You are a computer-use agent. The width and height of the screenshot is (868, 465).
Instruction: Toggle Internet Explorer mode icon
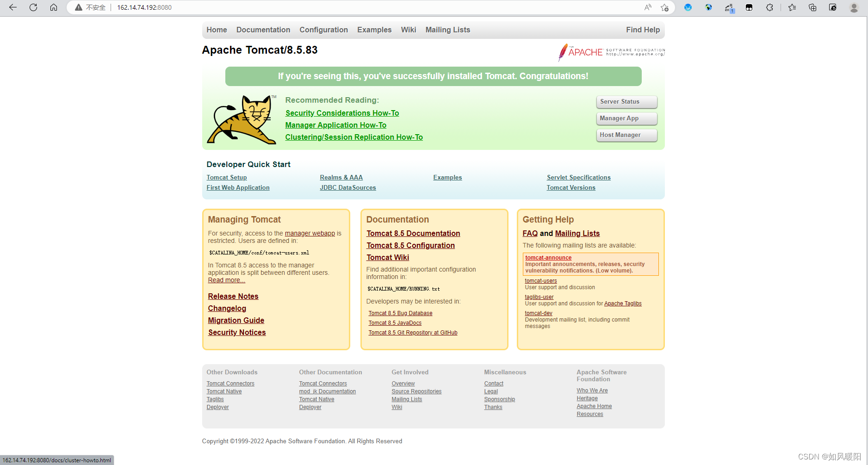pyautogui.click(x=833, y=7)
